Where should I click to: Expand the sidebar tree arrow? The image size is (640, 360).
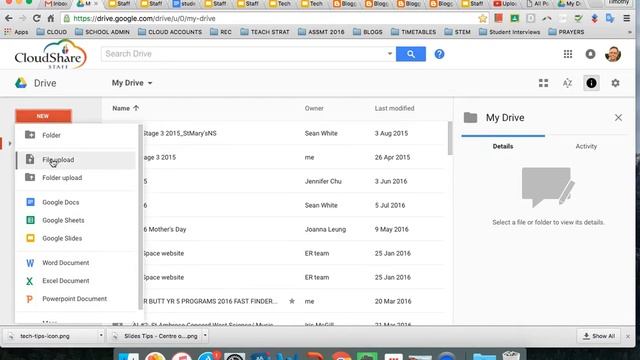10,143
